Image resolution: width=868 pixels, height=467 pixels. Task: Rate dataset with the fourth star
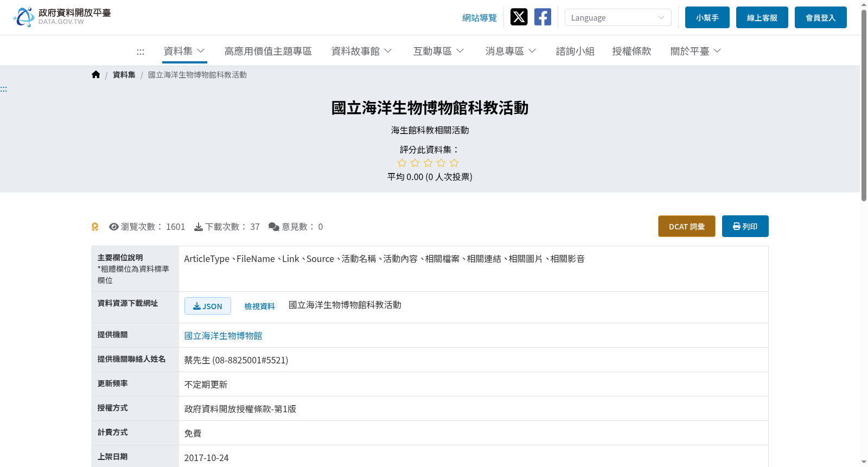tap(441, 163)
